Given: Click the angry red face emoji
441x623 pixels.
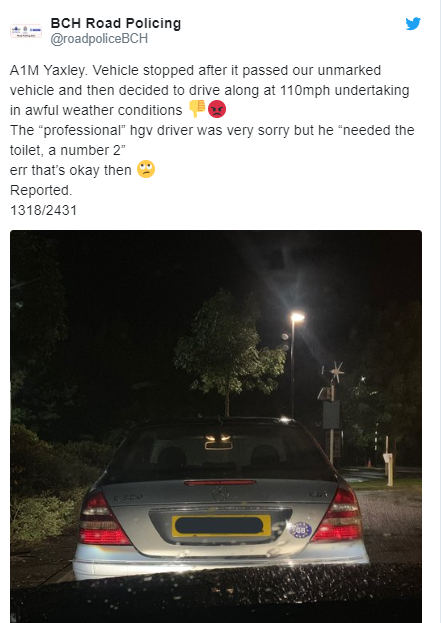Looking at the screenshot, I should 217,109.
